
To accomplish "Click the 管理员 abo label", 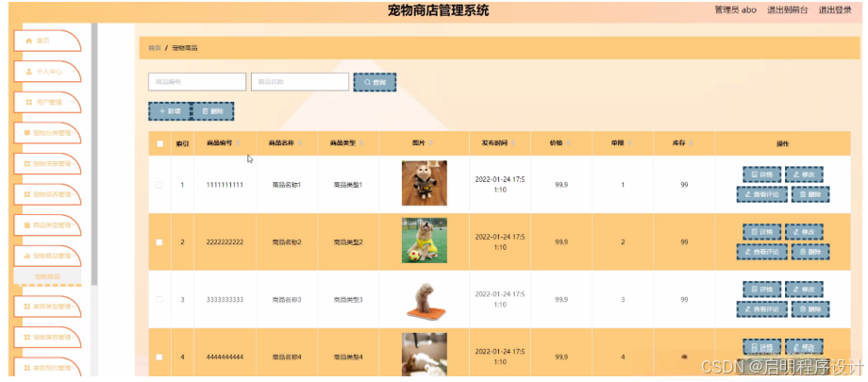I will [x=736, y=10].
